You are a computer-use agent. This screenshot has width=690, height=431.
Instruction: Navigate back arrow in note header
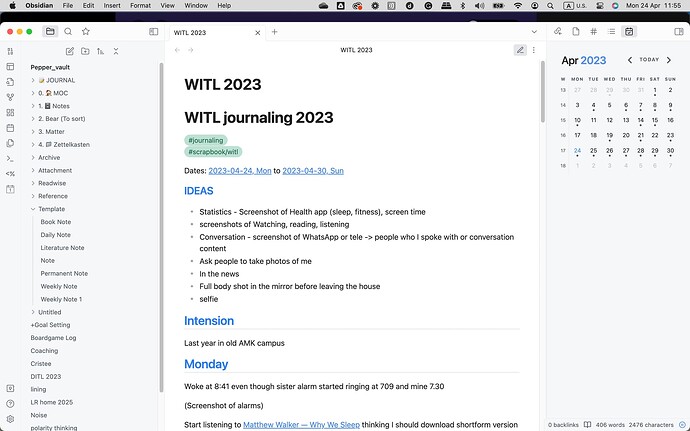[x=177, y=50]
